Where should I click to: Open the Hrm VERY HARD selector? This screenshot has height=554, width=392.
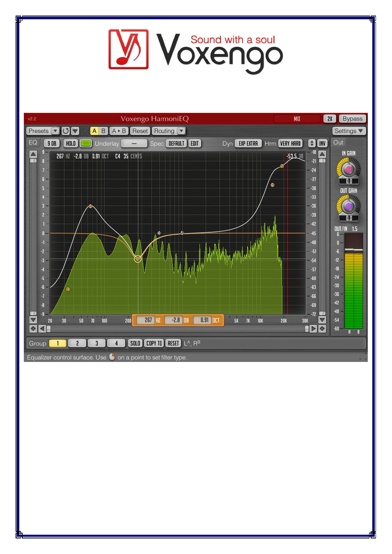point(291,144)
